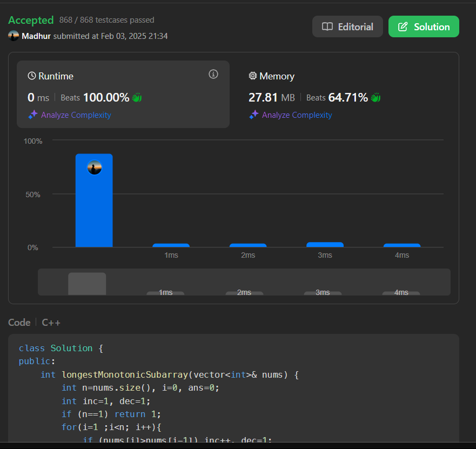
Task: Click the avatar on the runtime bar
Action: (95, 167)
